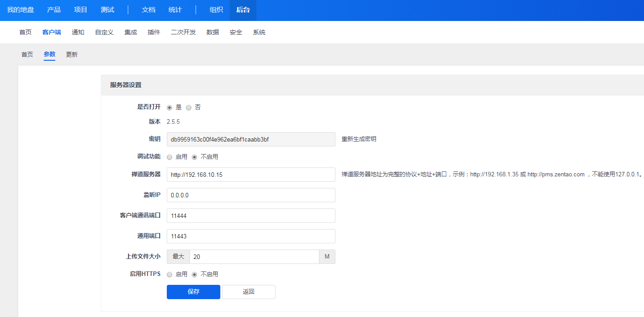Click the 监听IP input field
644x317 pixels.
[251, 195]
